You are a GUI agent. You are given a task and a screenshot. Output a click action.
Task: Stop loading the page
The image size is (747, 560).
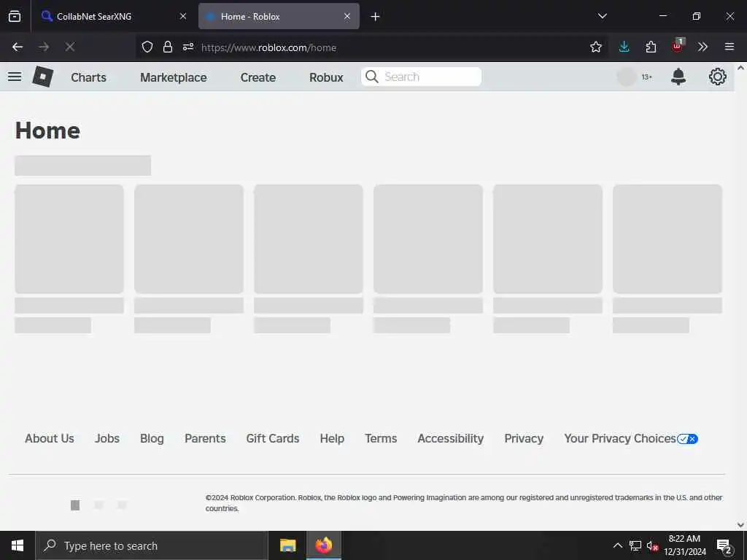(70, 47)
